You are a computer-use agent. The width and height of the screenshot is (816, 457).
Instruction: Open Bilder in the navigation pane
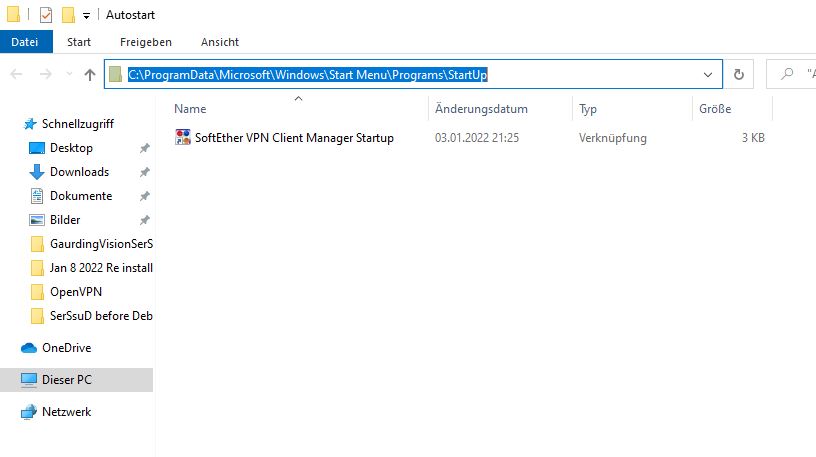pos(65,220)
